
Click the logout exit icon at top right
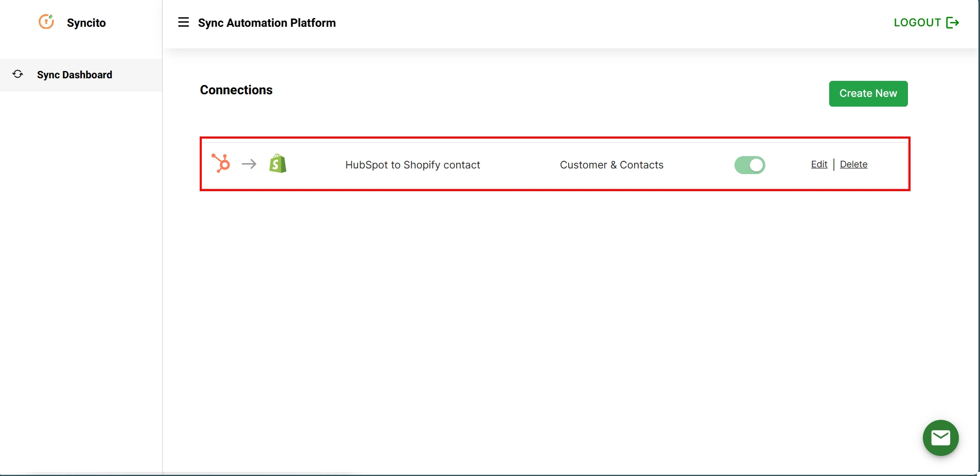pos(953,22)
